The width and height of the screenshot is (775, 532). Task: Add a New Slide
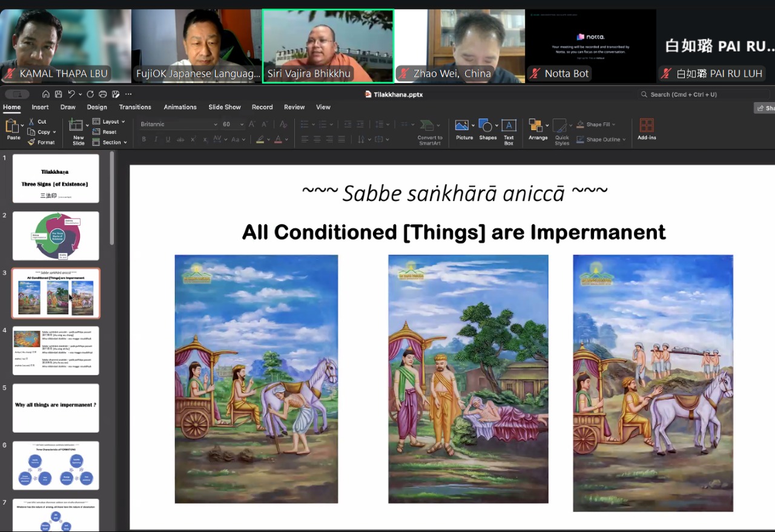pyautogui.click(x=78, y=132)
